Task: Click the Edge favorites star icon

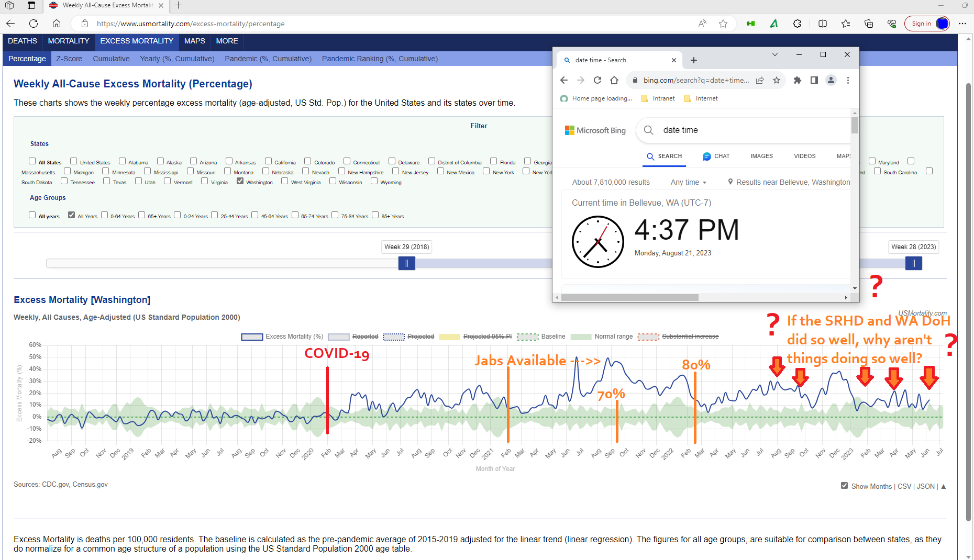Action: pyautogui.click(x=723, y=24)
